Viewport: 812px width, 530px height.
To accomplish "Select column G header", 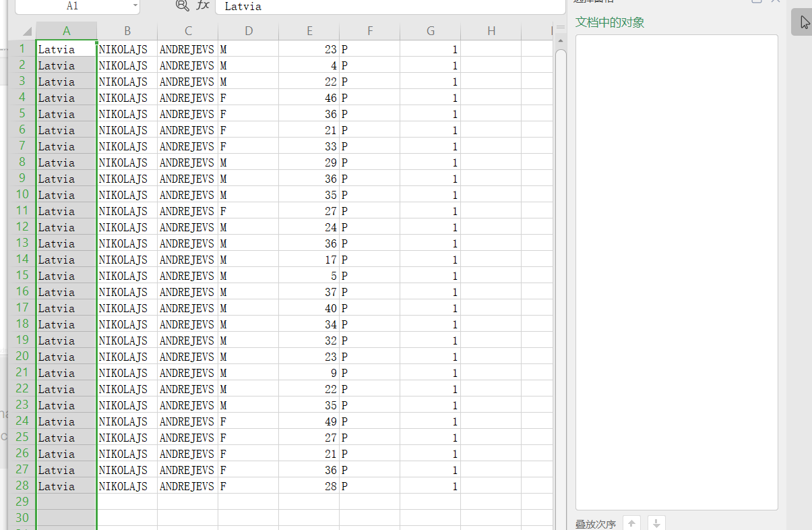I will point(431,31).
